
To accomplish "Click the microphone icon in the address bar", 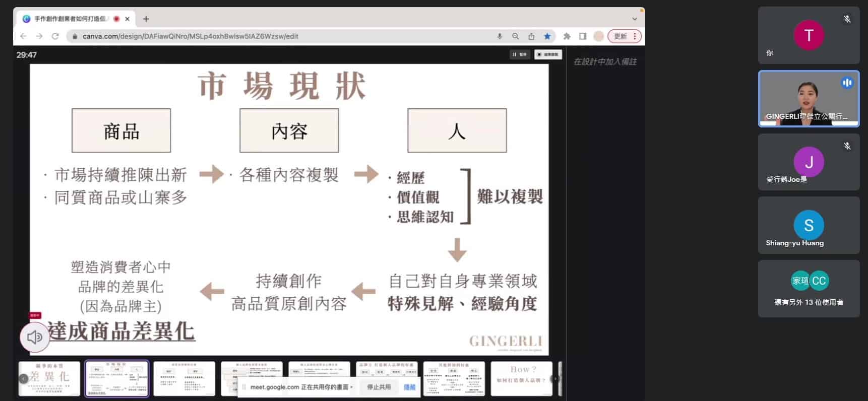I will pos(500,36).
